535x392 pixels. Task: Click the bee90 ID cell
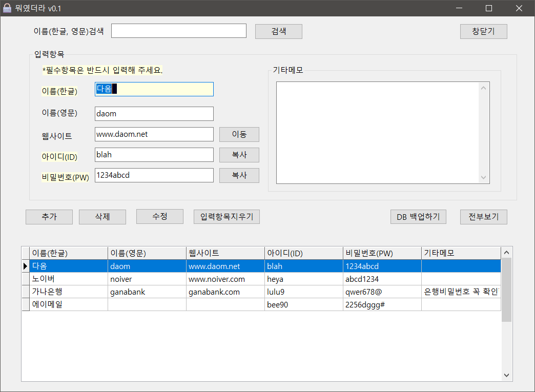click(304, 305)
